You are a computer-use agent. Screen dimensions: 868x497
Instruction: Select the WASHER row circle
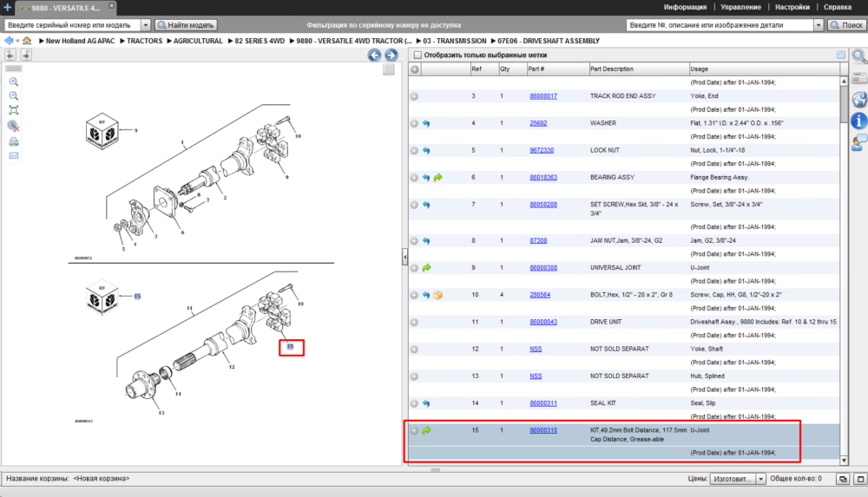coord(414,123)
